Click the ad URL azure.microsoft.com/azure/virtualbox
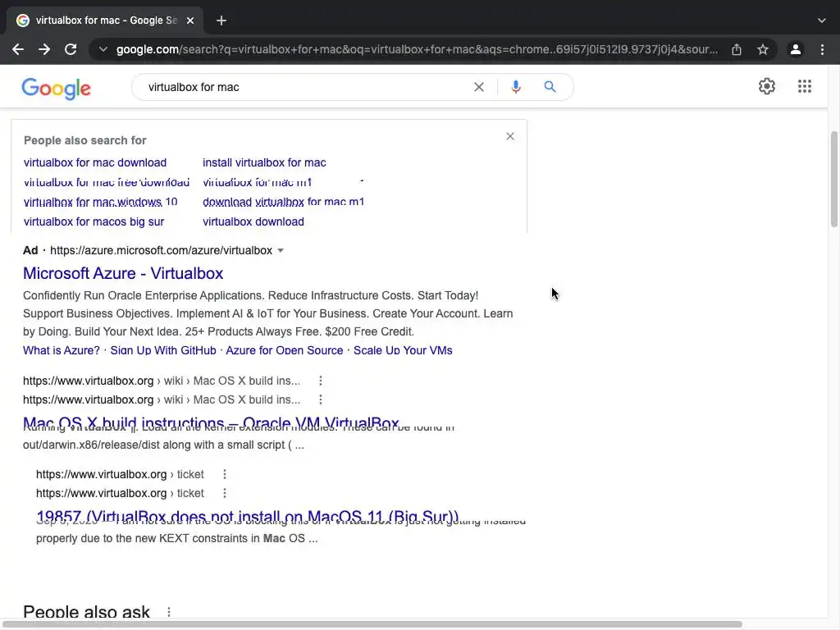Screen dimensions: 840x630 [162, 251]
